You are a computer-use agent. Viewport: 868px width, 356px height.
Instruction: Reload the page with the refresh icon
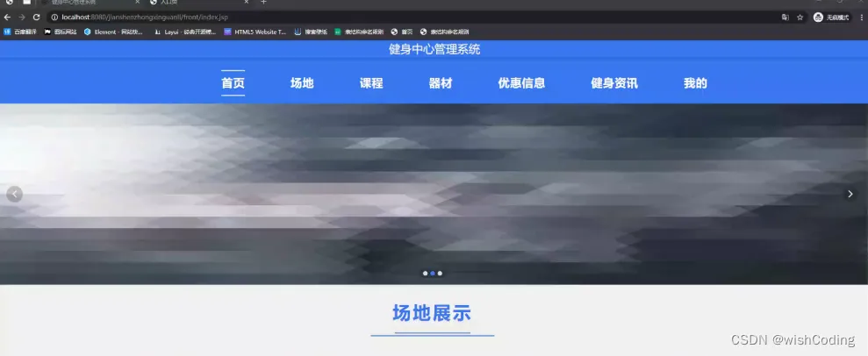pos(37,18)
